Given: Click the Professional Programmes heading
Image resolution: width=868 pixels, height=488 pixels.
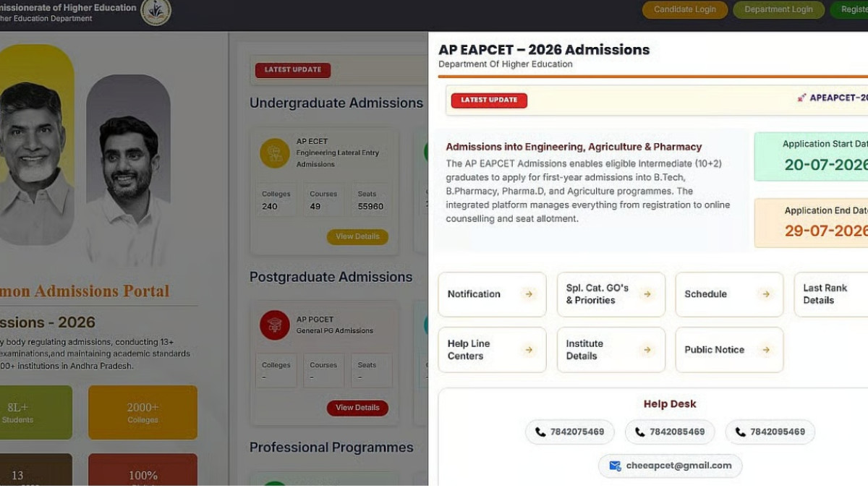Looking at the screenshot, I should click(x=331, y=448).
